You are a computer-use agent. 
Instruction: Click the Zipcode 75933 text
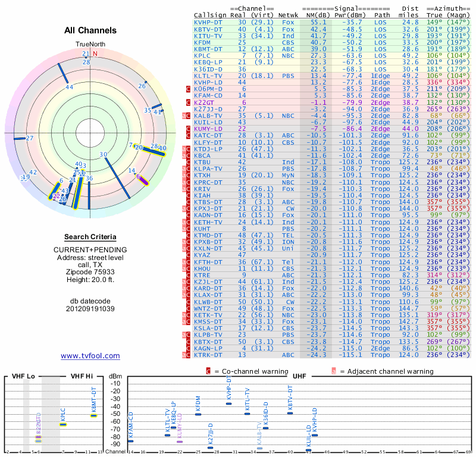point(90,272)
